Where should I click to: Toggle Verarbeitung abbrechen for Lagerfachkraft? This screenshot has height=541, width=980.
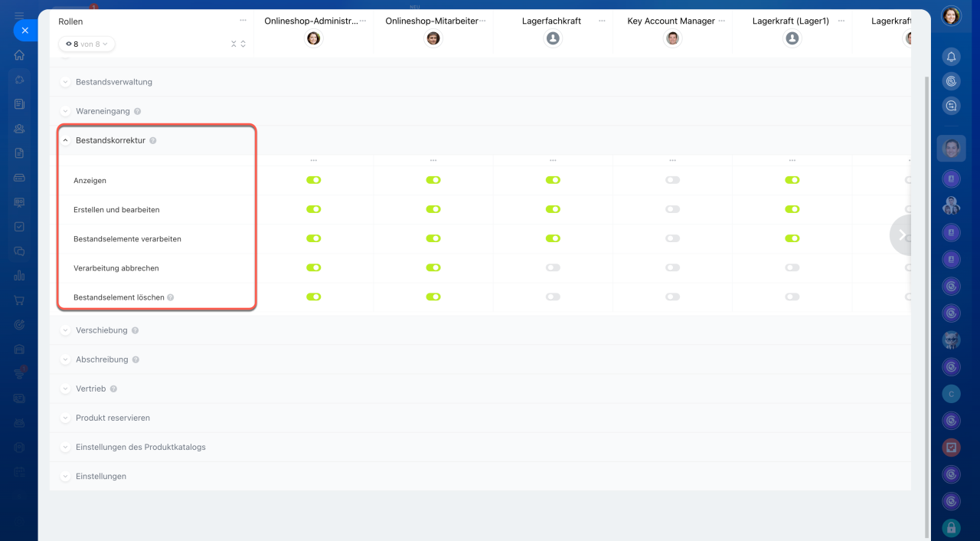coord(553,267)
